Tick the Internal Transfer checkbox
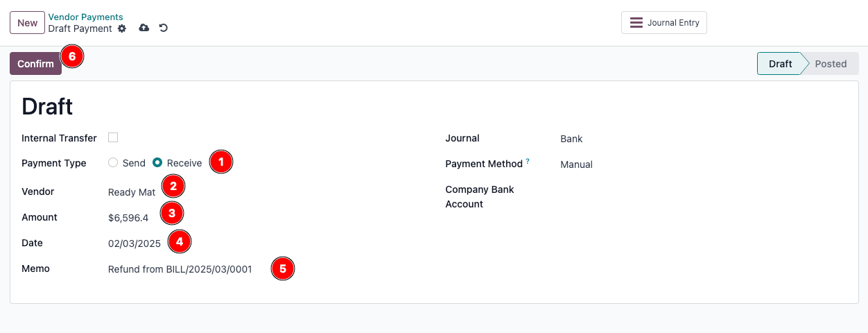This screenshot has height=333, width=868. [113, 137]
